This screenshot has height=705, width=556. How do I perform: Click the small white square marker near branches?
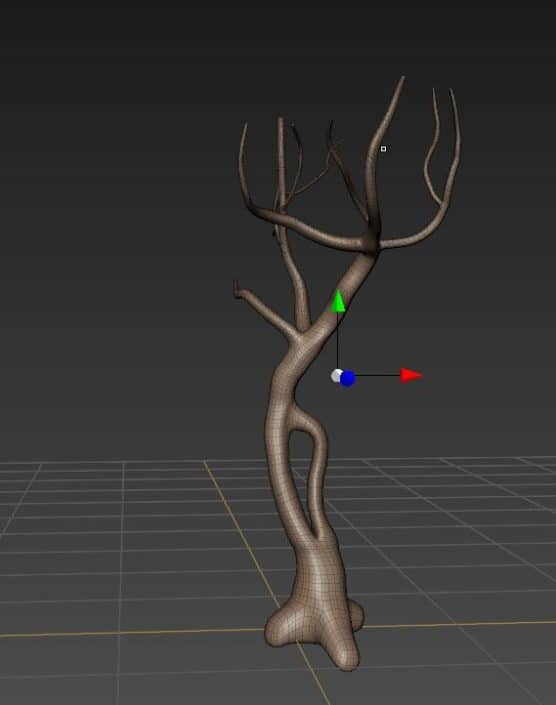(x=383, y=149)
